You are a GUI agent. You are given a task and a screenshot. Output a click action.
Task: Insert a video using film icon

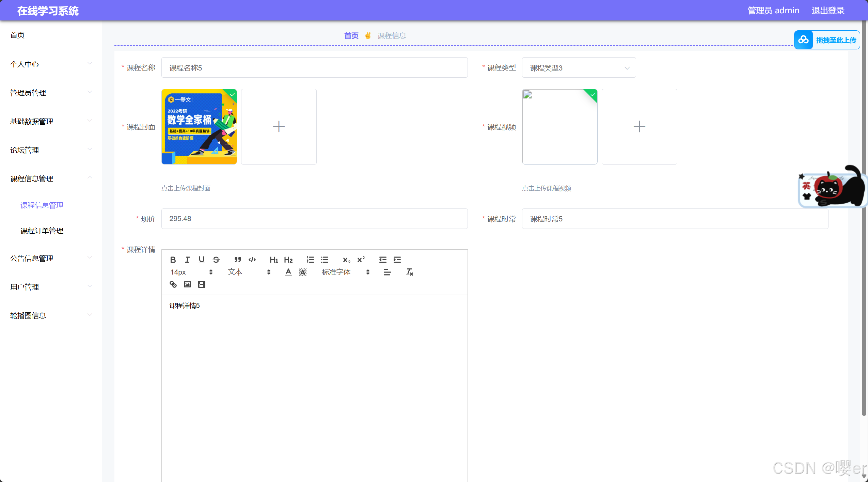[x=202, y=284]
